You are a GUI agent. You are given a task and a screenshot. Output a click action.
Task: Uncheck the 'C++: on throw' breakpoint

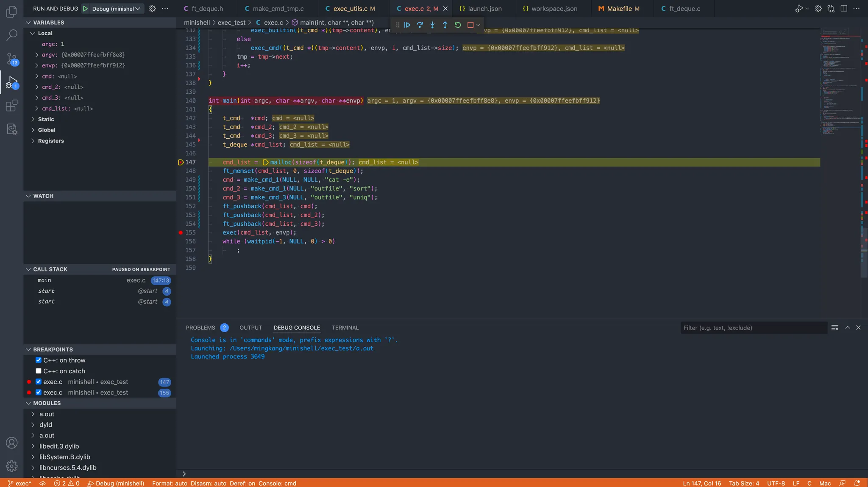(x=39, y=360)
